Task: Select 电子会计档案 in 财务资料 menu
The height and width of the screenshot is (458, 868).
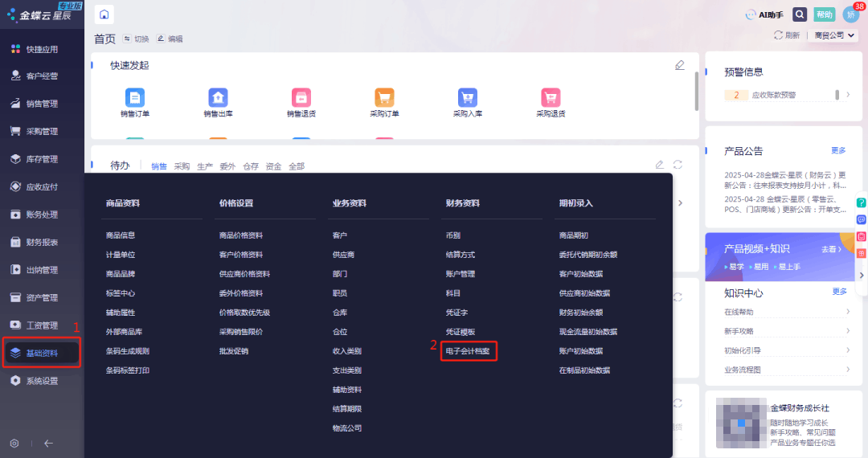Action: pos(469,351)
